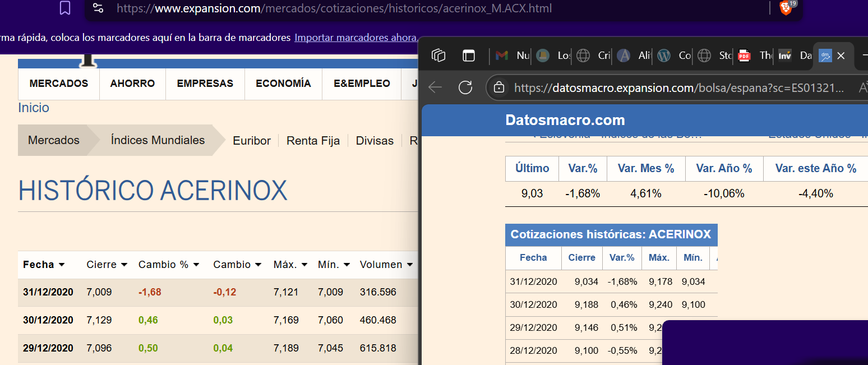This screenshot has width=868, height=365.
Task: Click the Datosmacro.com header logo
Action: point(565,120)
